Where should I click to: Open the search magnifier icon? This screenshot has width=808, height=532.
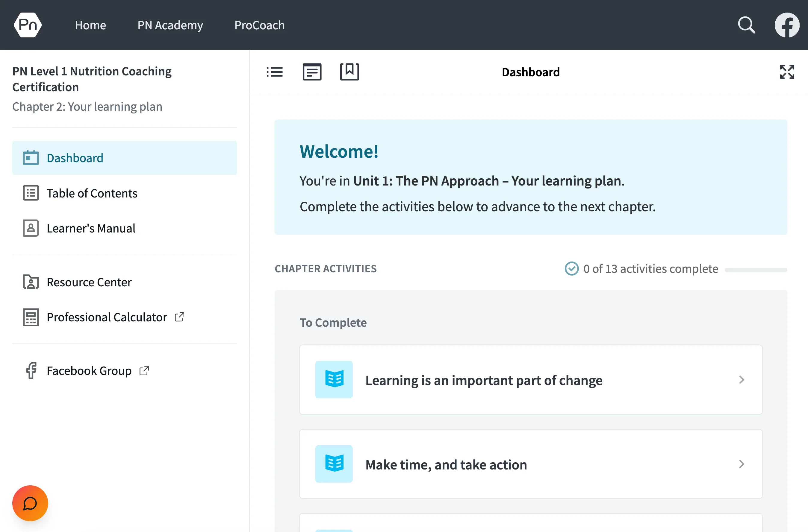746,25
